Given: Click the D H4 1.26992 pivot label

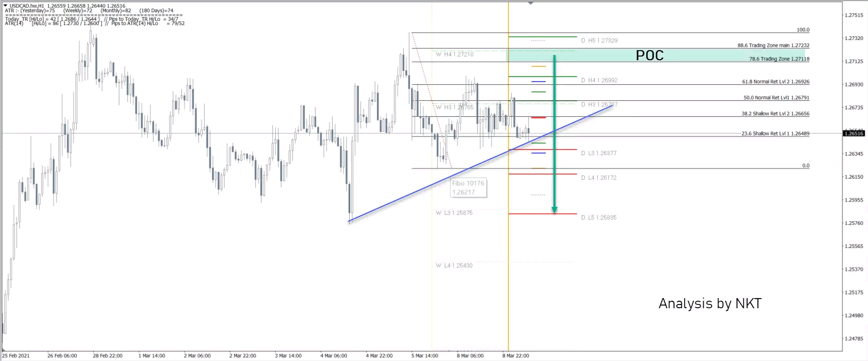Looking at the screenshot, I should click(599, 81).
